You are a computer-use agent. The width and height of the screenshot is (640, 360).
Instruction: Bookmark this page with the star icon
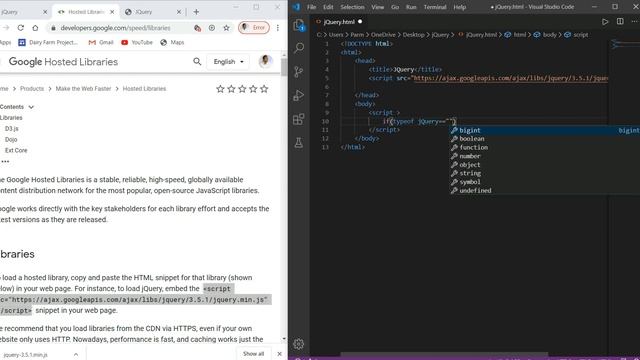tap(226, 28)
